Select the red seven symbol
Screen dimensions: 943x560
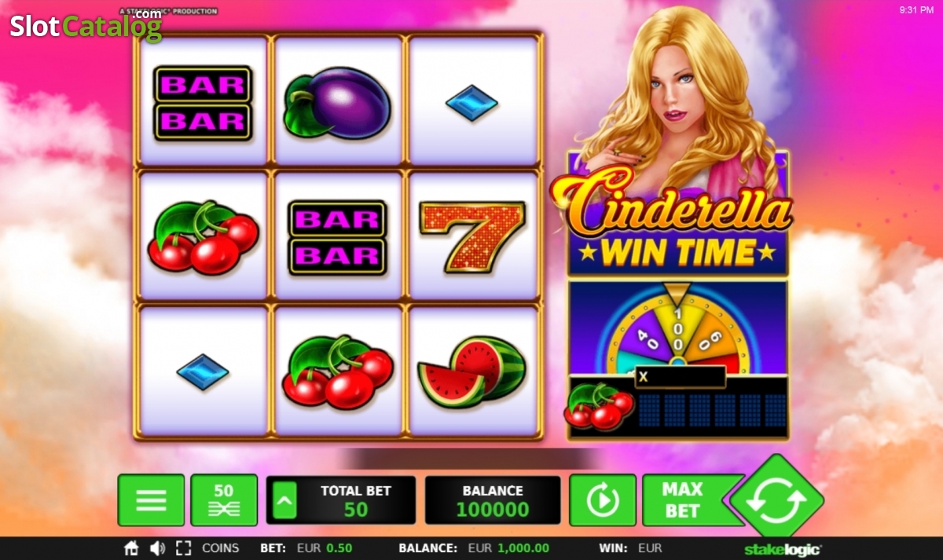click(x=472, y=236)
